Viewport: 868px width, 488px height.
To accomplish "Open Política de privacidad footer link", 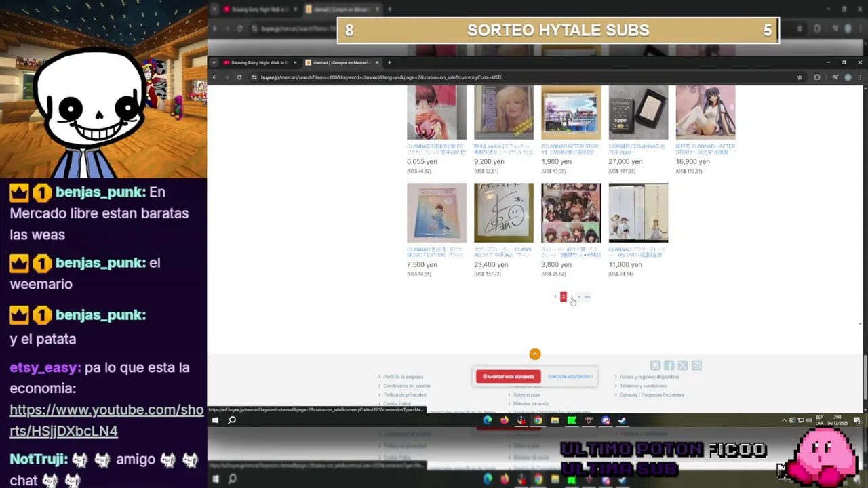I will [405, 394].
